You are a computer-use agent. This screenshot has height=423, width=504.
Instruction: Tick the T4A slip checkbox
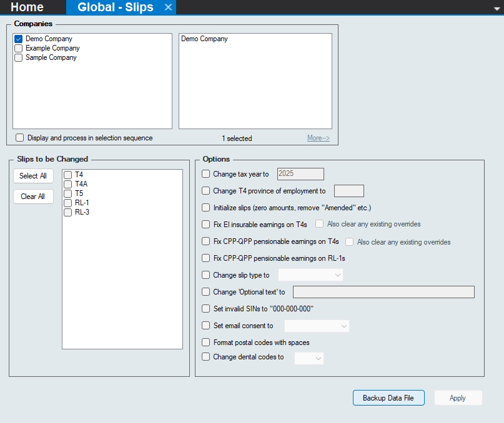[67, 184]
